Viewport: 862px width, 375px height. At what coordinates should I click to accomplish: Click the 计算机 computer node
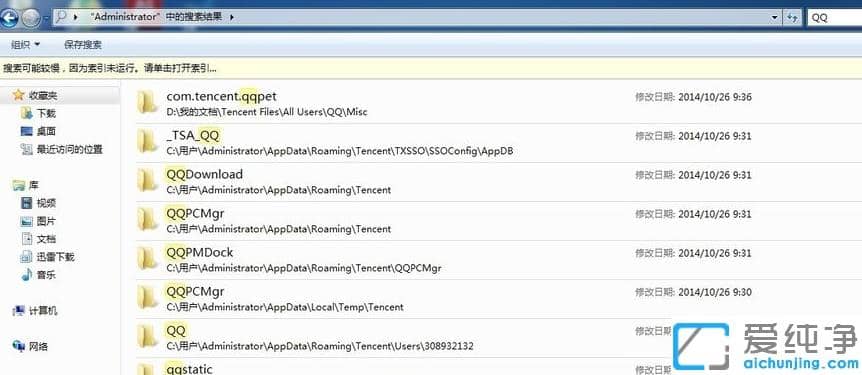[x=35, y=311]
